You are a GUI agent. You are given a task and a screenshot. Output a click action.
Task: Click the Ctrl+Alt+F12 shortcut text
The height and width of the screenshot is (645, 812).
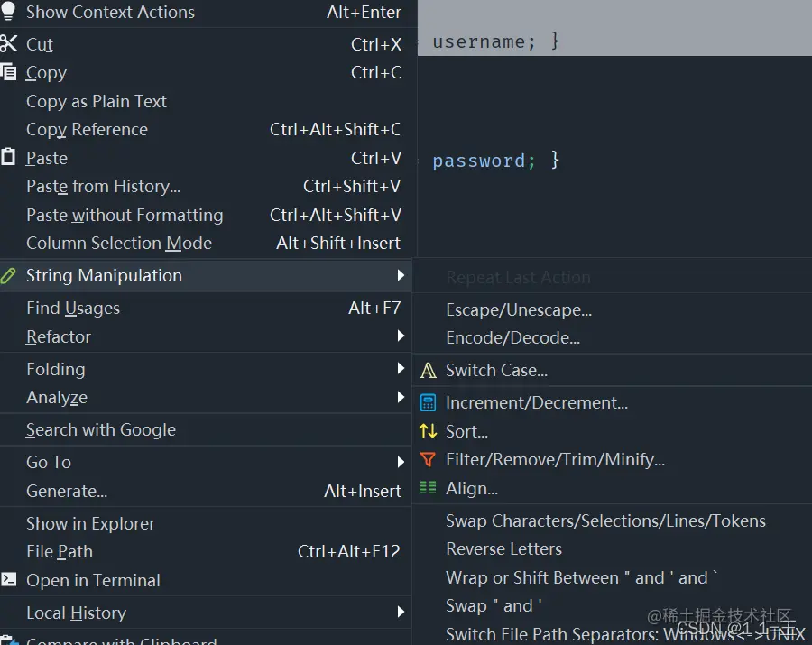[x=349, y=552]
